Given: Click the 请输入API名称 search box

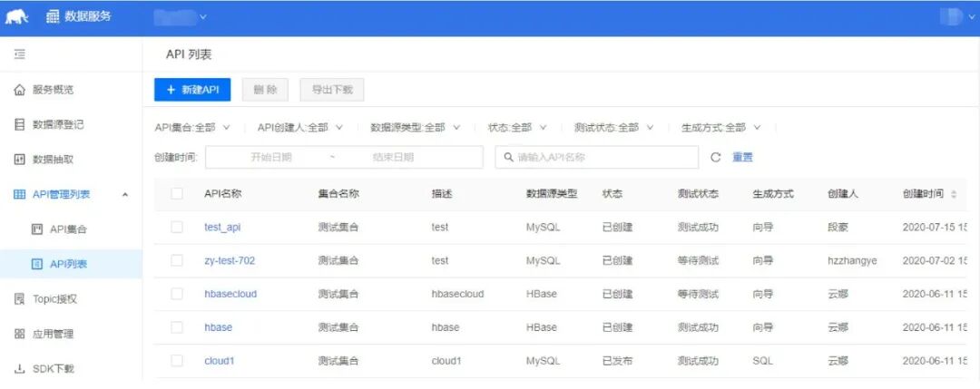Looking at the screenshot, I should coord(597,158).
